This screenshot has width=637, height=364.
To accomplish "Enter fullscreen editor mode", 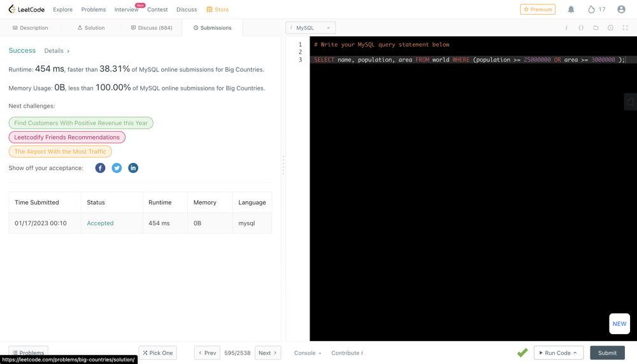I will (625, 28).
